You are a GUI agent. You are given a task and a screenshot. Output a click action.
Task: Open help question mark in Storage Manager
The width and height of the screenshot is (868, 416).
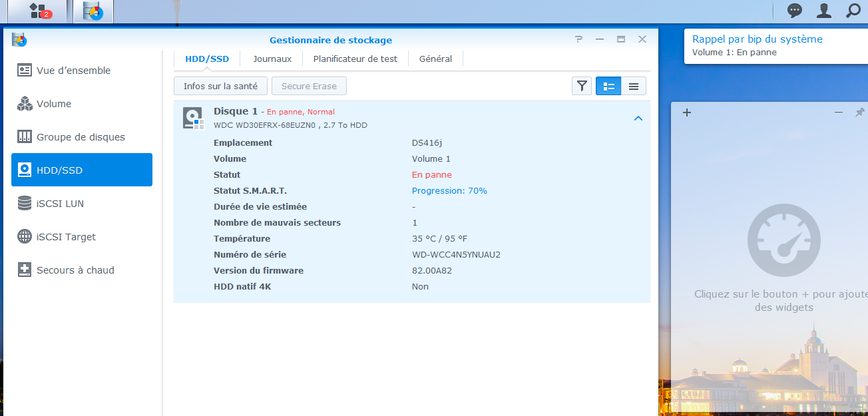(x=579, y=40)
